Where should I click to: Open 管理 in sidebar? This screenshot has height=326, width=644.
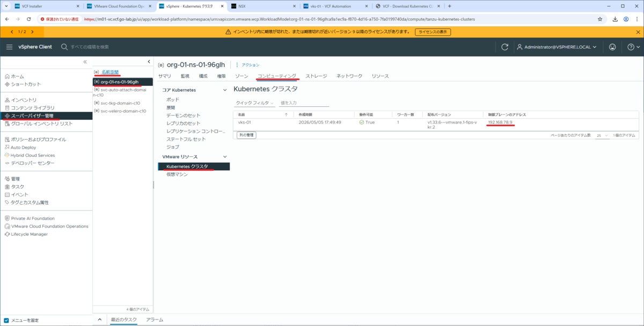15,179
